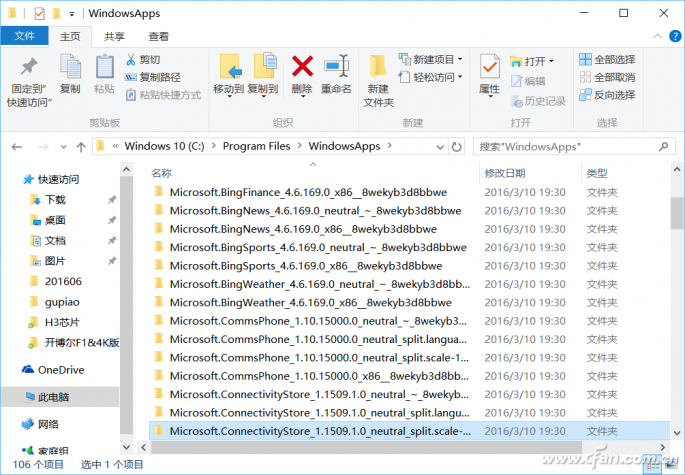Open the recent locations dropdown arrow
This screenshot has height=475, width=685.
point(63,147)
